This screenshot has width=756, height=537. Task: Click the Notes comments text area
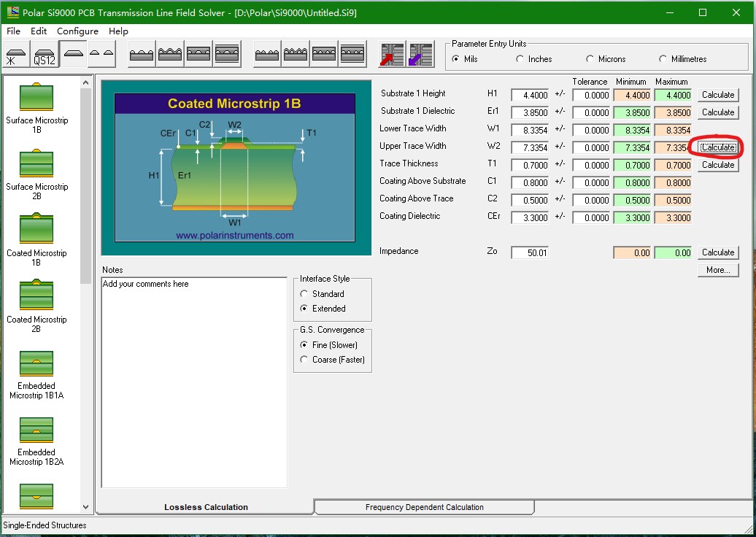tap(194, 383)
